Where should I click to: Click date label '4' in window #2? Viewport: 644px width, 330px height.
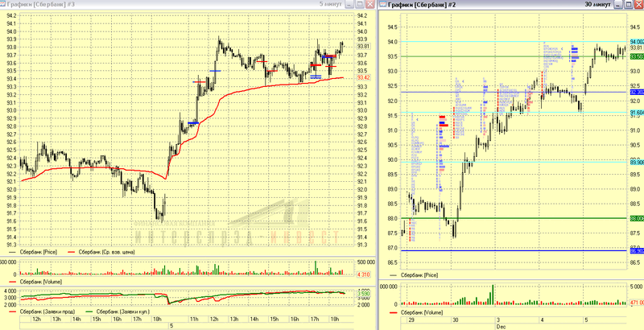[542, 320]
